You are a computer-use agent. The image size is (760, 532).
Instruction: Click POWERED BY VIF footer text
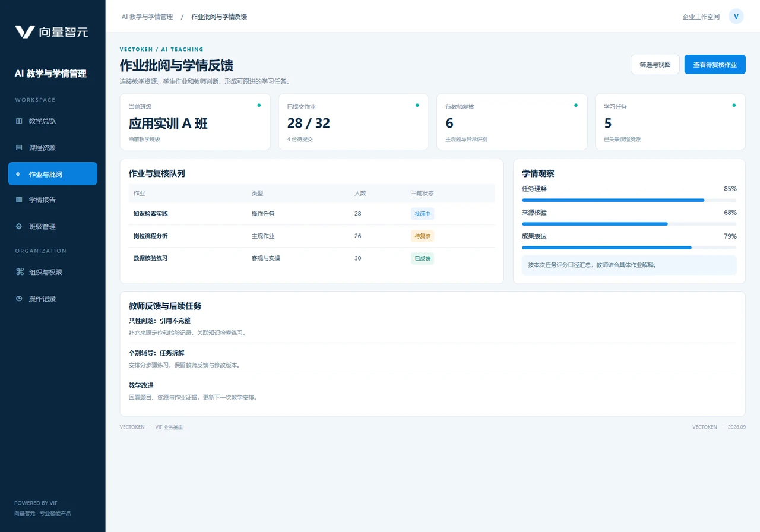tap(36, 503)
